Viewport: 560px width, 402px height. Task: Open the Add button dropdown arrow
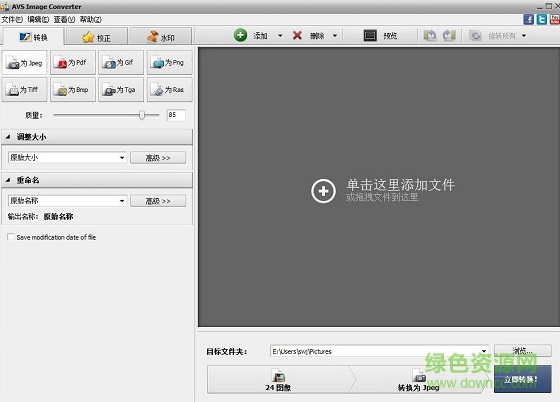coord(280,36)
